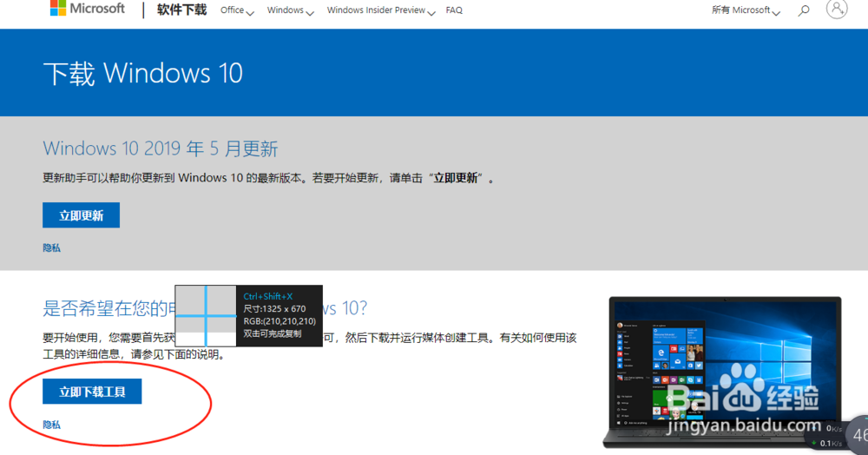Open the search magnifier icon
This screenshot has width=868, height=455.
804,10
